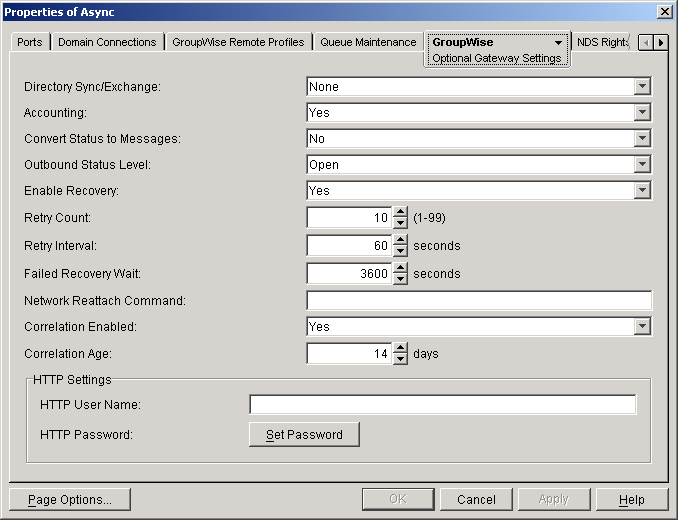Decrease the Correlation Age days
Screen dimensions: 678x520
[x=400, y=359]
